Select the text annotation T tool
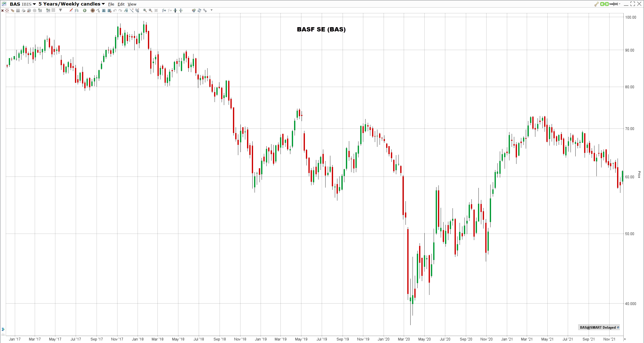The image size is (644, 343). [x=104, y=10]
